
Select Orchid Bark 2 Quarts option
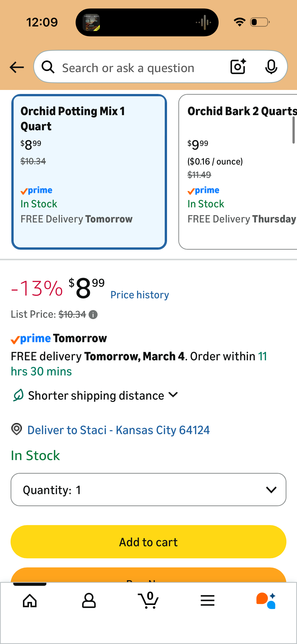(238, 172)
